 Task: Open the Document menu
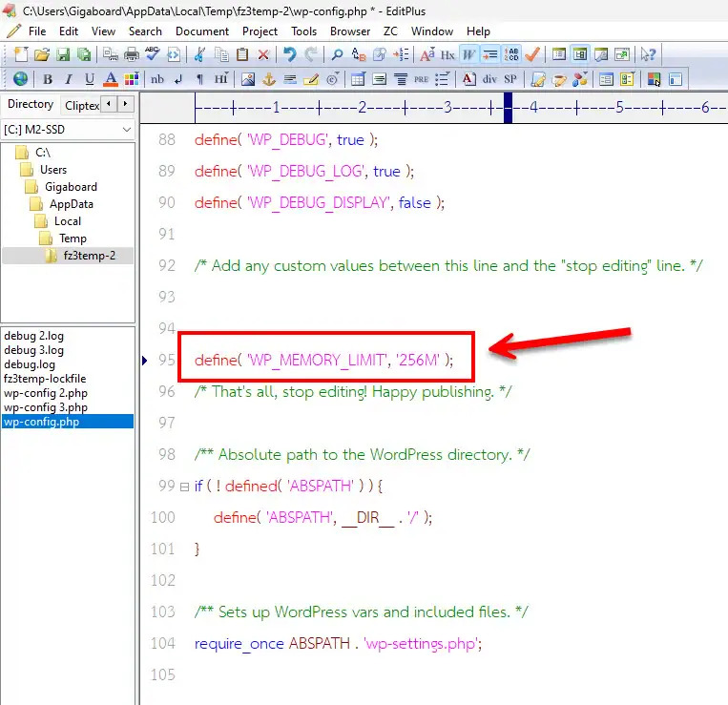point(202,31)
